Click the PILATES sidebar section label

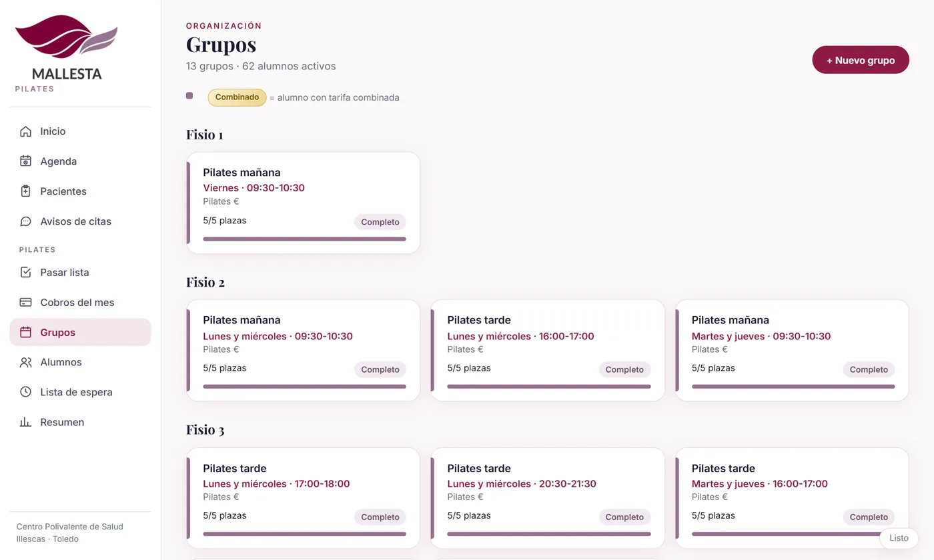37,250
